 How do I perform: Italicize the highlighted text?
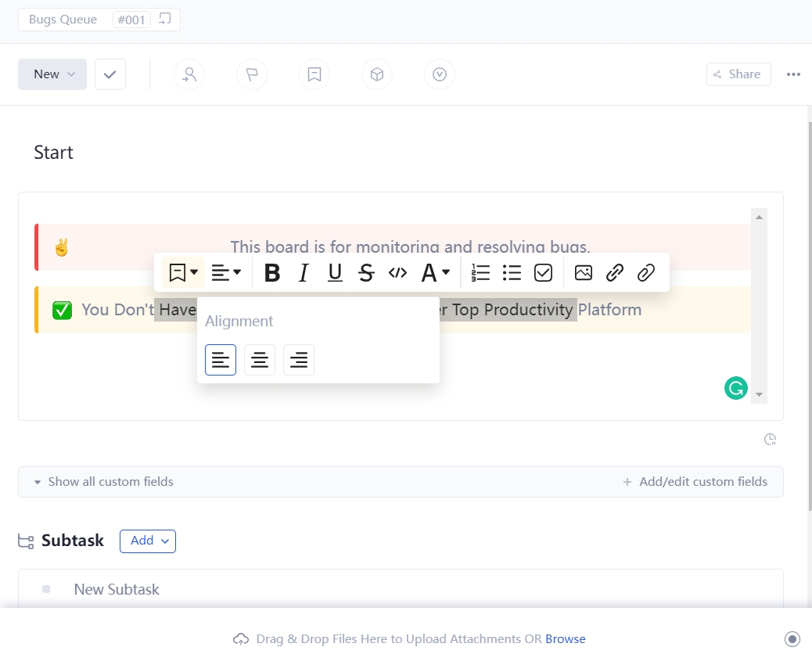304,272
